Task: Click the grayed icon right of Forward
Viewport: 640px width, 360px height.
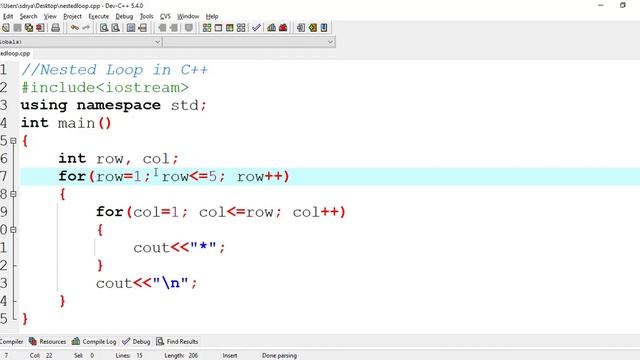Action: [189, 28]
